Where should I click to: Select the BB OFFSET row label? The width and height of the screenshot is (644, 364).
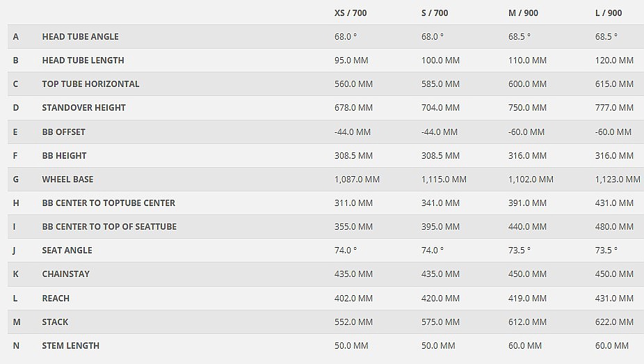pyautogui.click(x=63, y=132)
